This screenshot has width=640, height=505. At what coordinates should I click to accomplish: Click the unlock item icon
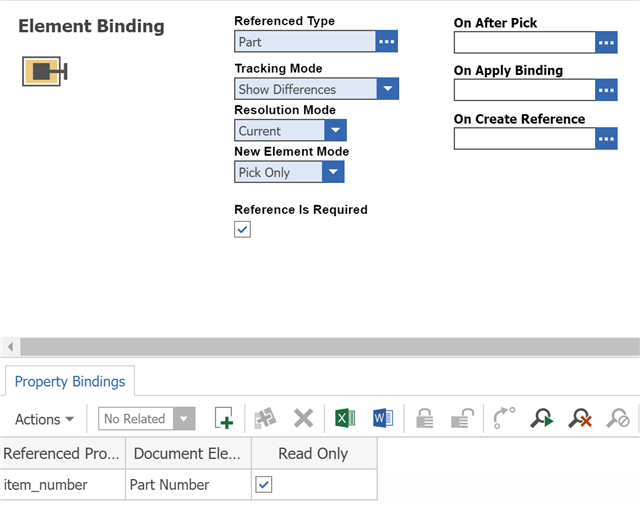pos(462,419)
